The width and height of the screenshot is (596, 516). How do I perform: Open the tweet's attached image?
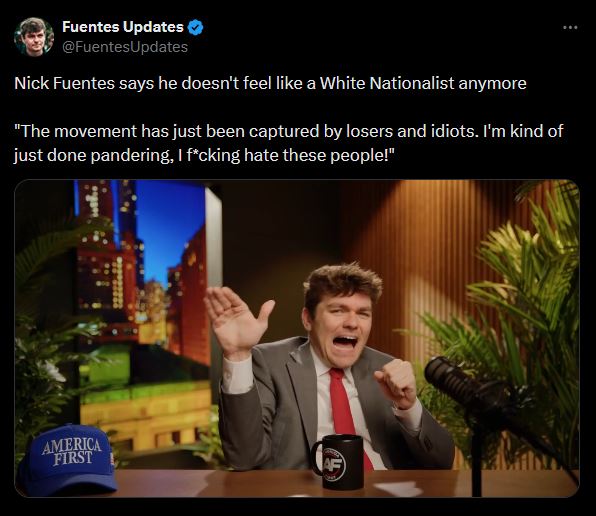(x=297, y=338)
